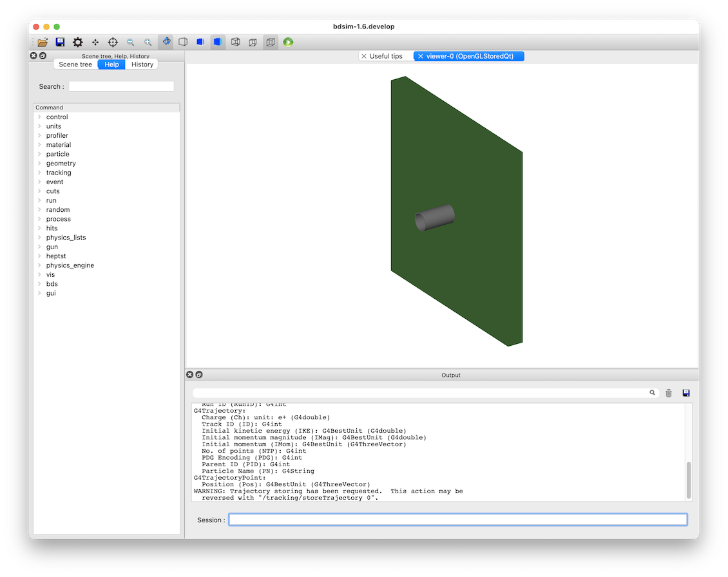Focus the Session command input field
Viewport: 728px width, 577px height.
pyautogui.click(x=458, y=520)
